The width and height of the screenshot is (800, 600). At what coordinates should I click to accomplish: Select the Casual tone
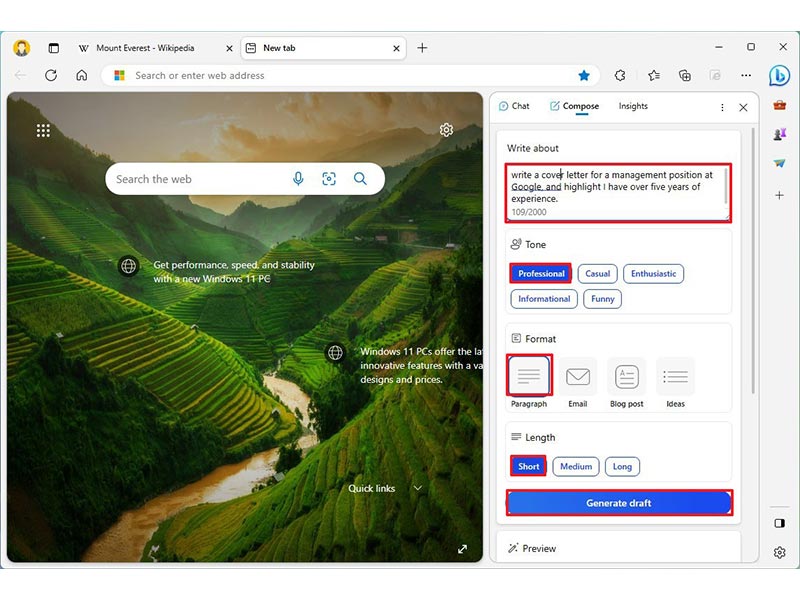click(x=597, y=273)
